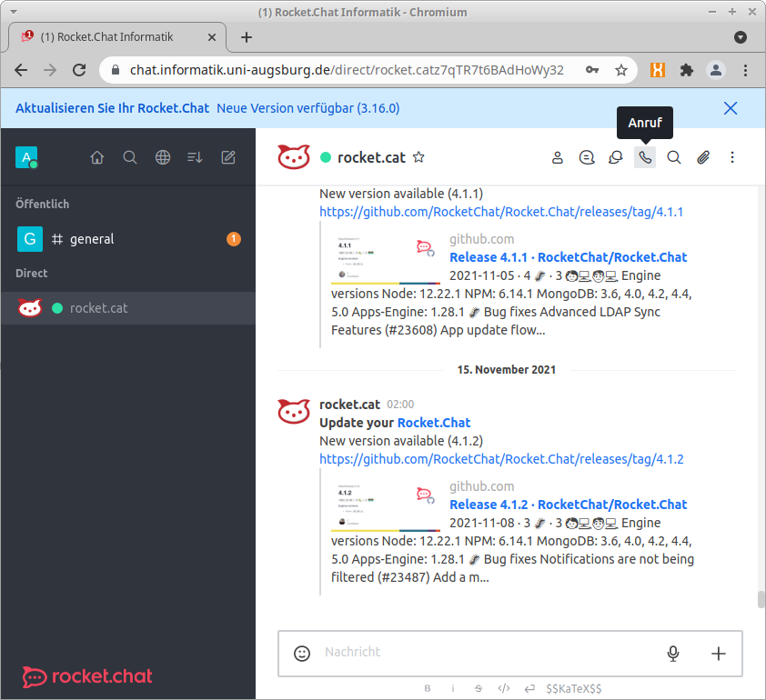Apply italic formatting button
The height and width of the screenshot is (700, 766).
pos(453,688)
